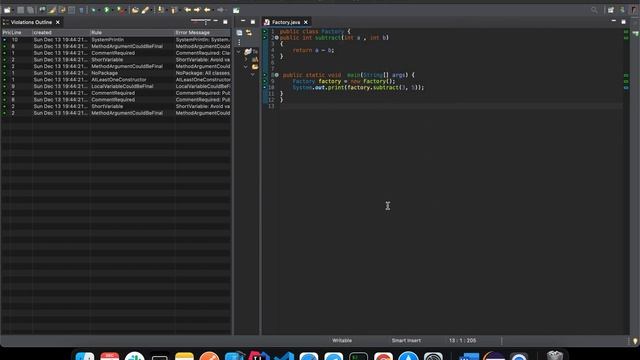This screenshot has height=360, width=640.
Task: Click Smart Insert in the status bar
Action: coord(406,340)
